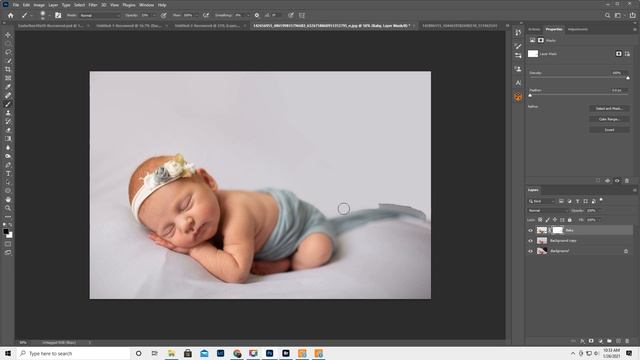This screenshot has width=640, height=360.
Task: Create new group folder icon
Action: click(609, 341)
